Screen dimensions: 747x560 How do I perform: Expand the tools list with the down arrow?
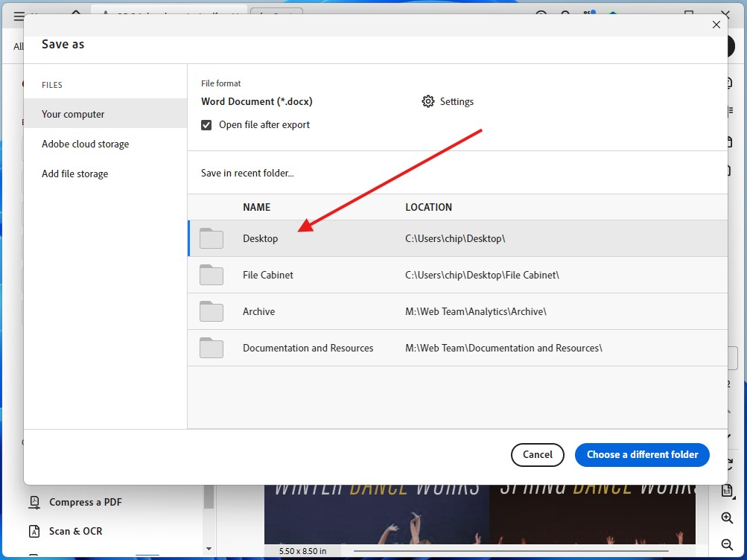[209, 549]
